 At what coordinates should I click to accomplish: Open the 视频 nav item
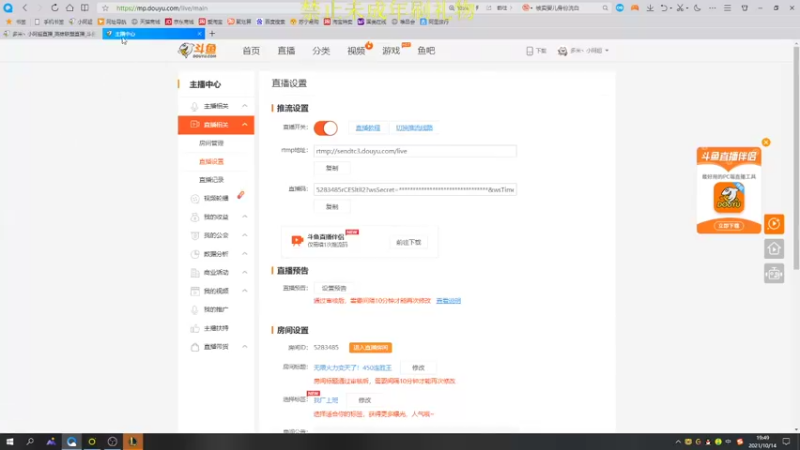coord(356,51)
